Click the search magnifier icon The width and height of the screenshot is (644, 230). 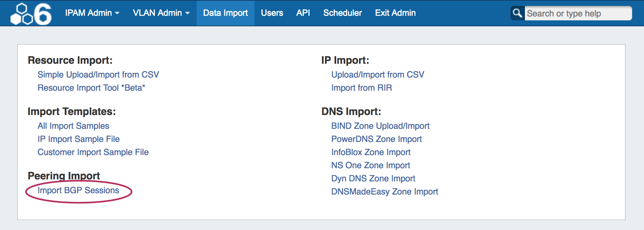click(517, 13)
